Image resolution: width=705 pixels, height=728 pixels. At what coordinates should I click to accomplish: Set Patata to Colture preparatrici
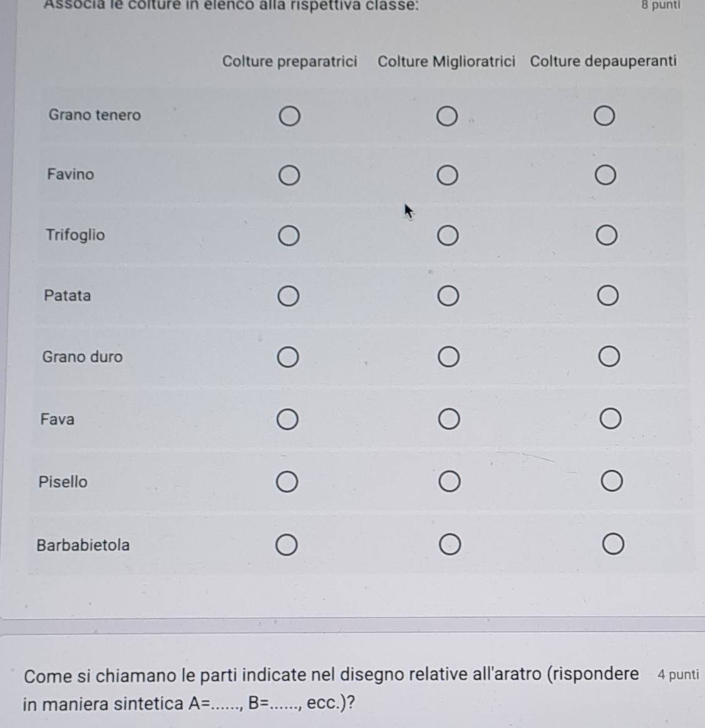(x=288, y=296)
